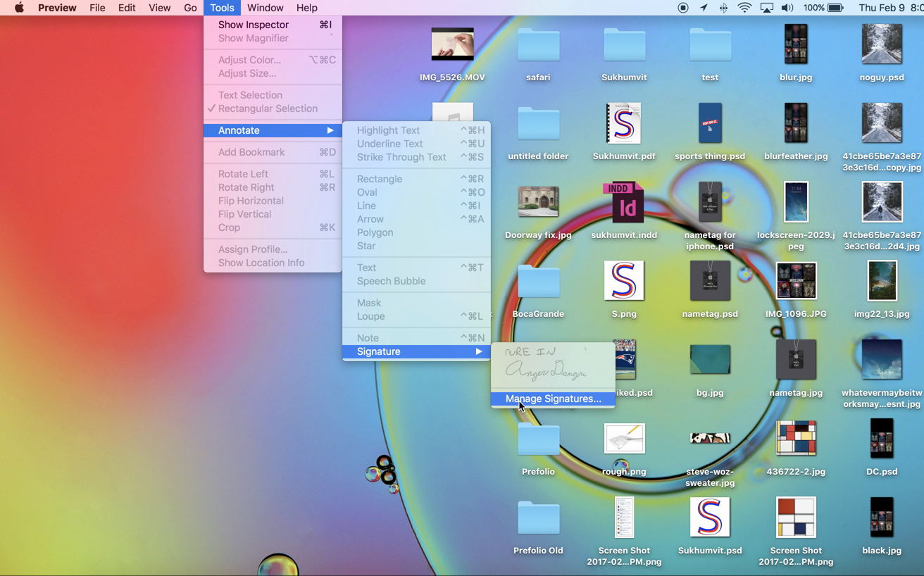Select the sukhumvit.indd InDesign file icon
The image size is (924, 576).
624,202
